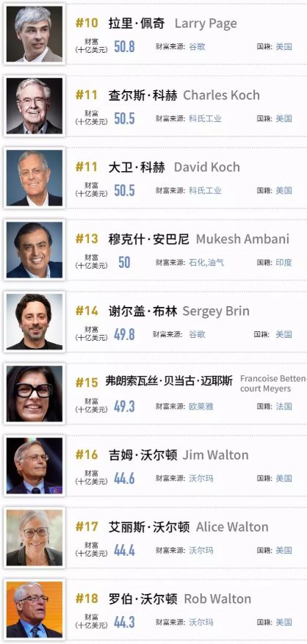307x644 pixels.
Task: Click Mukesh Ambani's portrait photo
Action: [x=35, y=250]
